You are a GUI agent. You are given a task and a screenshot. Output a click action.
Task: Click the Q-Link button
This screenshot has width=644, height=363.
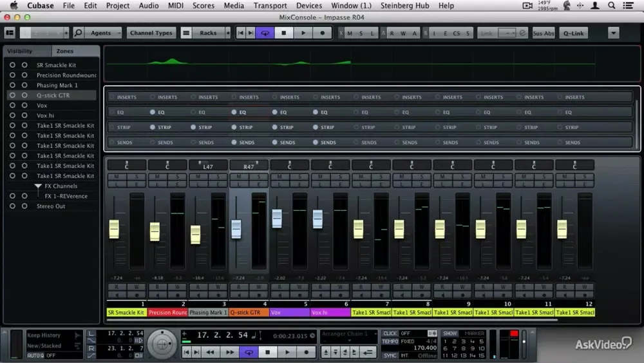573,33
